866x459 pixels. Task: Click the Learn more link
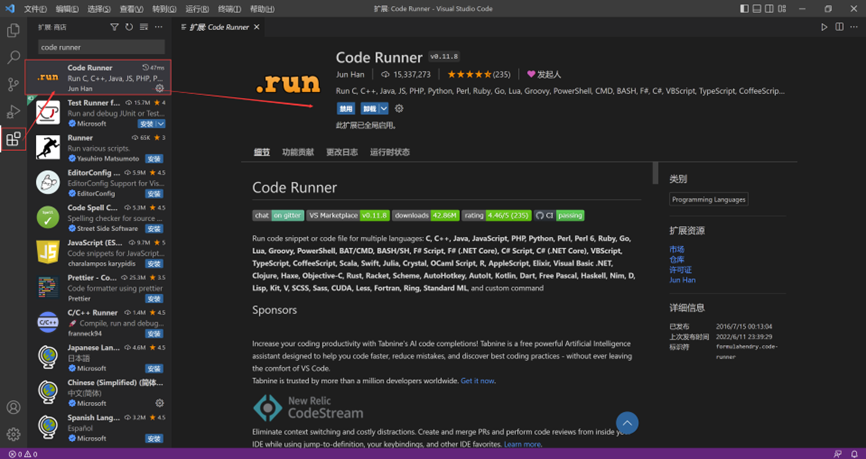click(x=522, y=444)
